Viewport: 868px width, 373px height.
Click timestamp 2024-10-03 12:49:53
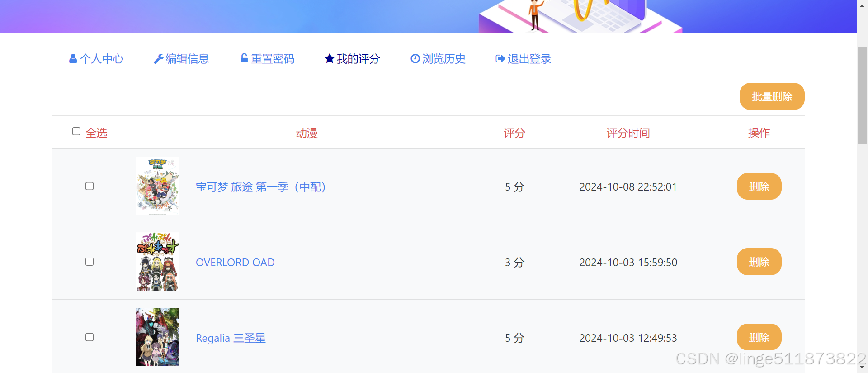point(628,338)
